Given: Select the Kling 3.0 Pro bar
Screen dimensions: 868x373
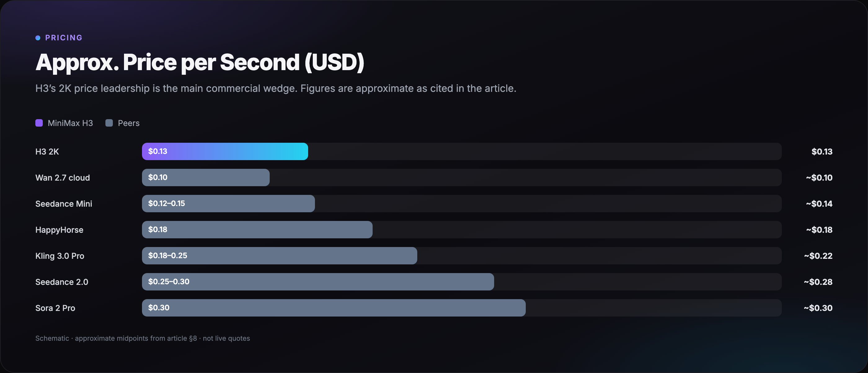Looking at the screenshot, I should [x=279, y=256].
